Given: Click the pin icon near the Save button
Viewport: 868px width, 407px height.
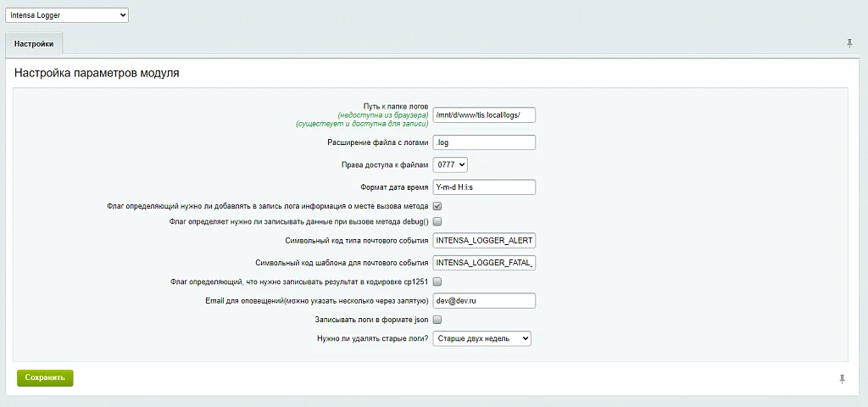Looking at the screenshot, I should [842, 379].
